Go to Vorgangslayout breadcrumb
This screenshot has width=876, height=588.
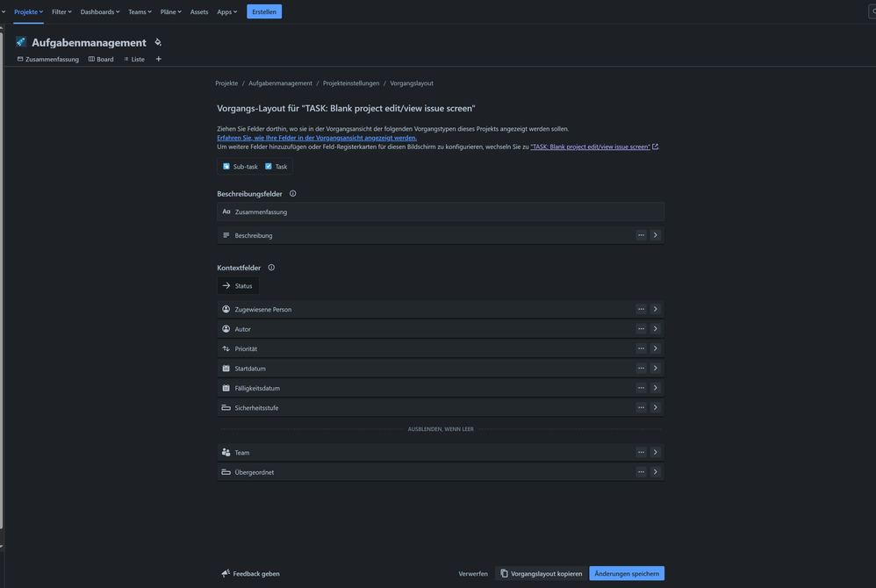(x=411, y=83)
